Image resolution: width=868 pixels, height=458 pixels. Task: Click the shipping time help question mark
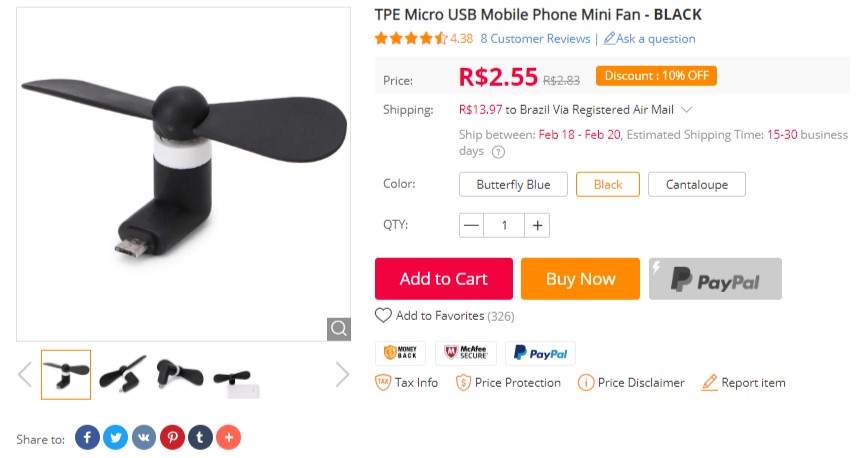coord(498,152)
